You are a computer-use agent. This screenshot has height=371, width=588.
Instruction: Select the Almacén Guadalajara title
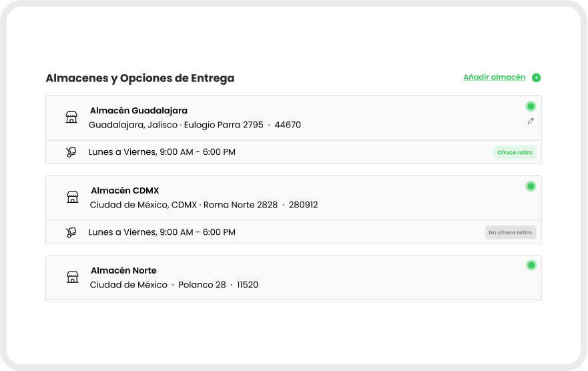[x=138, y=111]
